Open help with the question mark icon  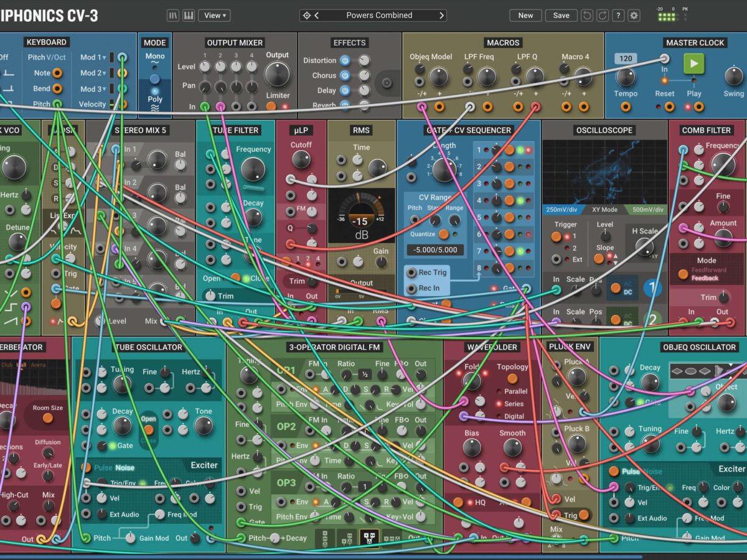(x=618, y=16)
